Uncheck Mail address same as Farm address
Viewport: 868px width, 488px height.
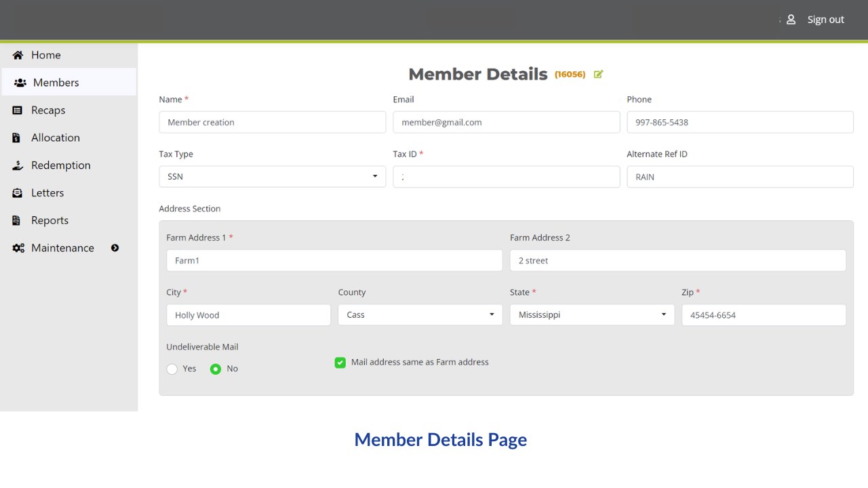pos(340,363)
